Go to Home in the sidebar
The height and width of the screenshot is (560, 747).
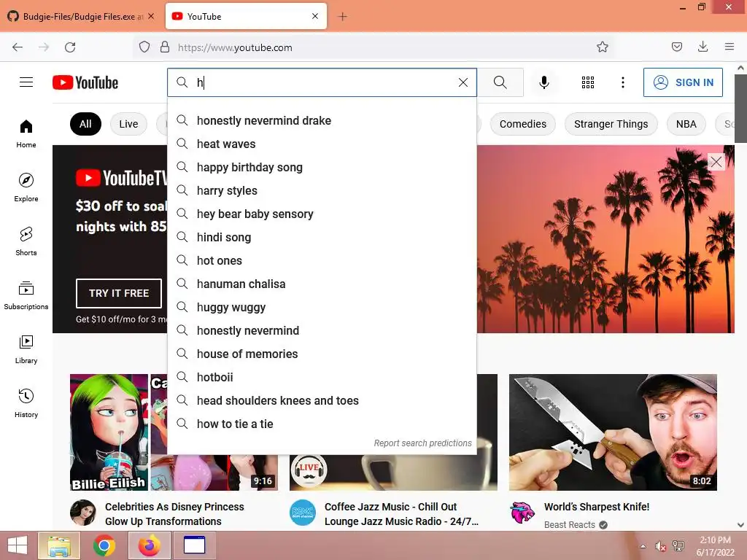tap(26, 134)
